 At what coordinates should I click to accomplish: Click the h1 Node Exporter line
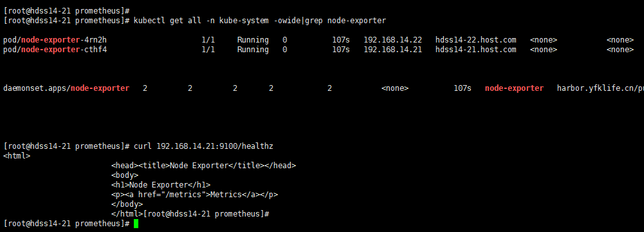coord(161,185)
